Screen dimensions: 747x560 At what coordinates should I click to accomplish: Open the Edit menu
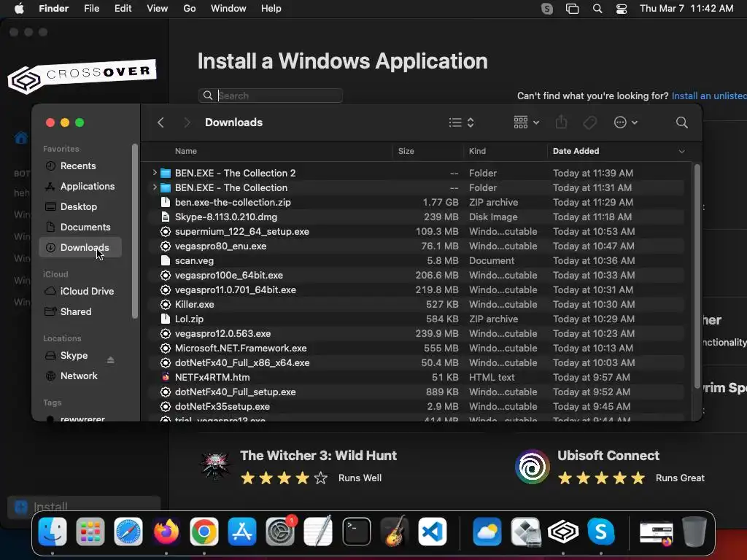[x=123, y=8]
